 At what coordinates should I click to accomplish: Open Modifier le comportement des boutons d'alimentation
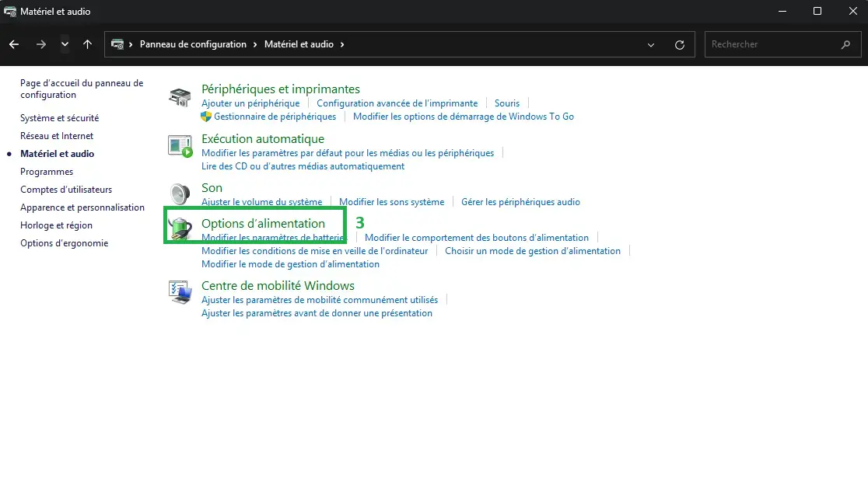477,238
